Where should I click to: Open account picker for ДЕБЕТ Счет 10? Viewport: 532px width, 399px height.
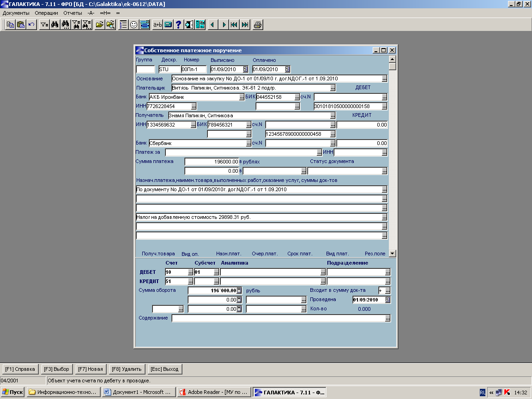tap(190, 272)
